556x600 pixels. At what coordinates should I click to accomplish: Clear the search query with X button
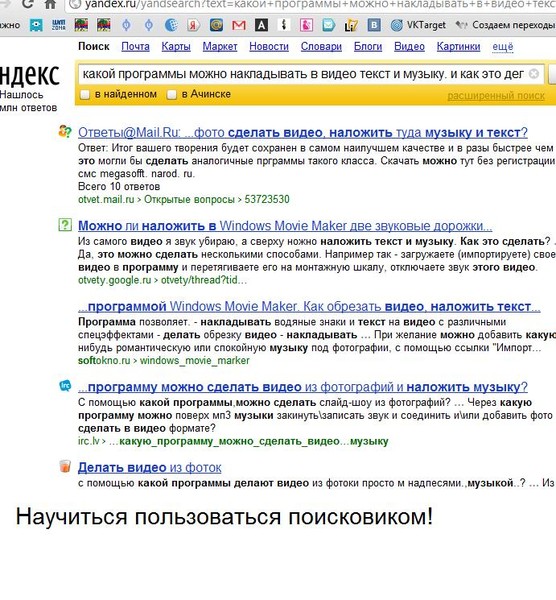click(x=534, y=74)
